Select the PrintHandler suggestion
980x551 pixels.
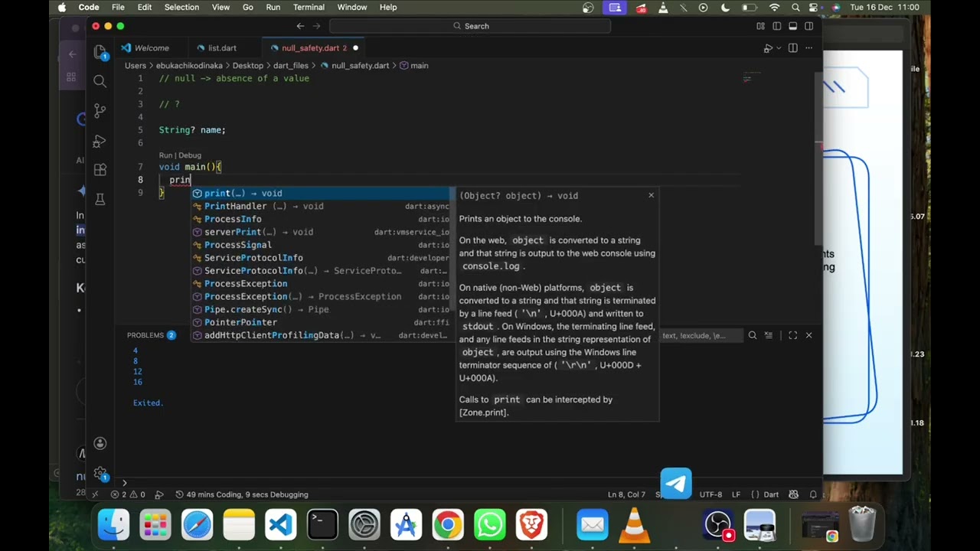tap(321, 207)
